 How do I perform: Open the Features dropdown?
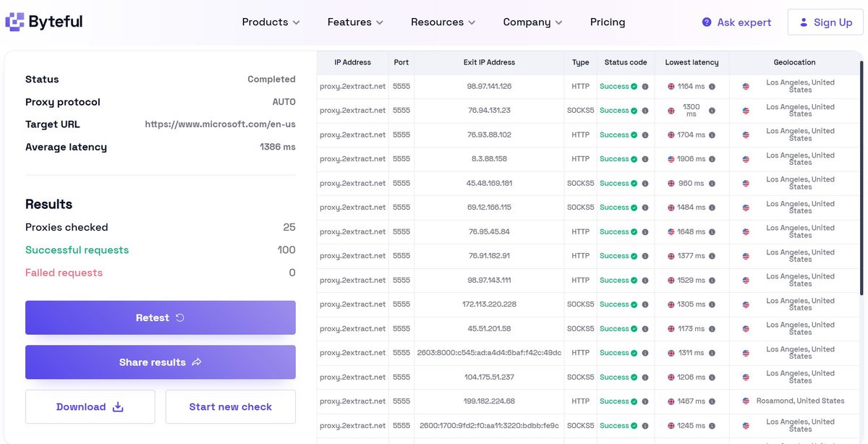tap(355, 22)
